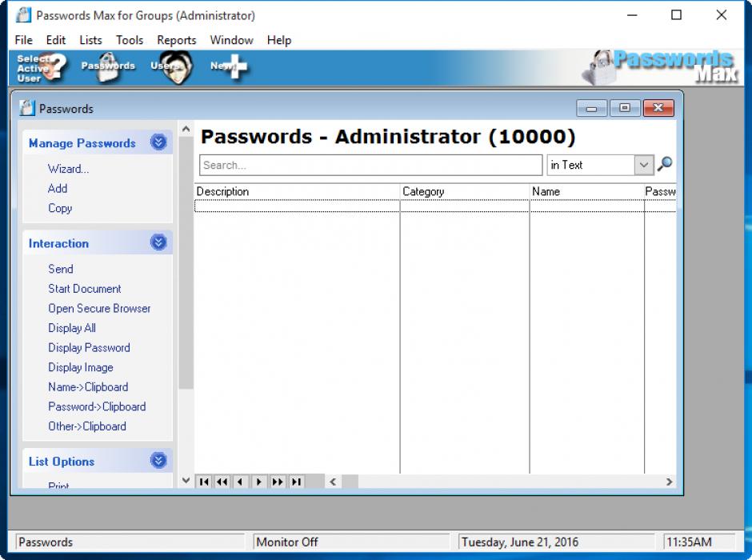Click the horizontal scrollbar thumb of the list
The image size is (752, 560).
click(350, 482)
